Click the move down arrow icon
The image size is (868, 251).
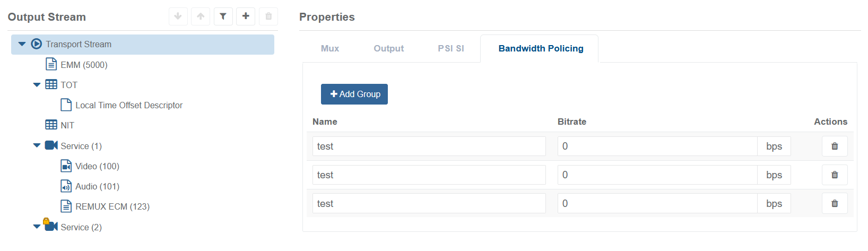178,16
